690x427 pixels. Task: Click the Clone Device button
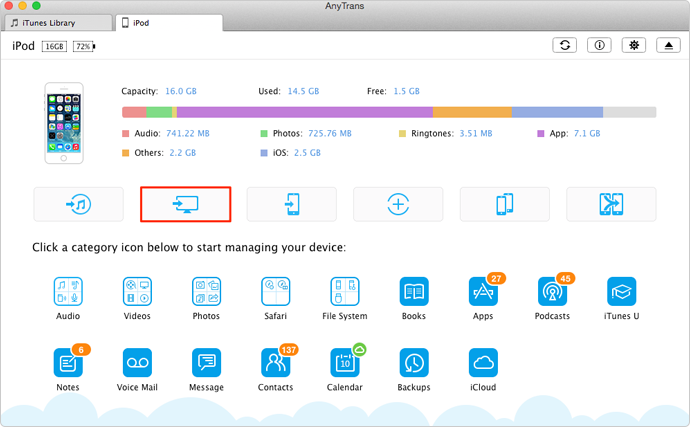pyautogui.click(x=505, y=204)
